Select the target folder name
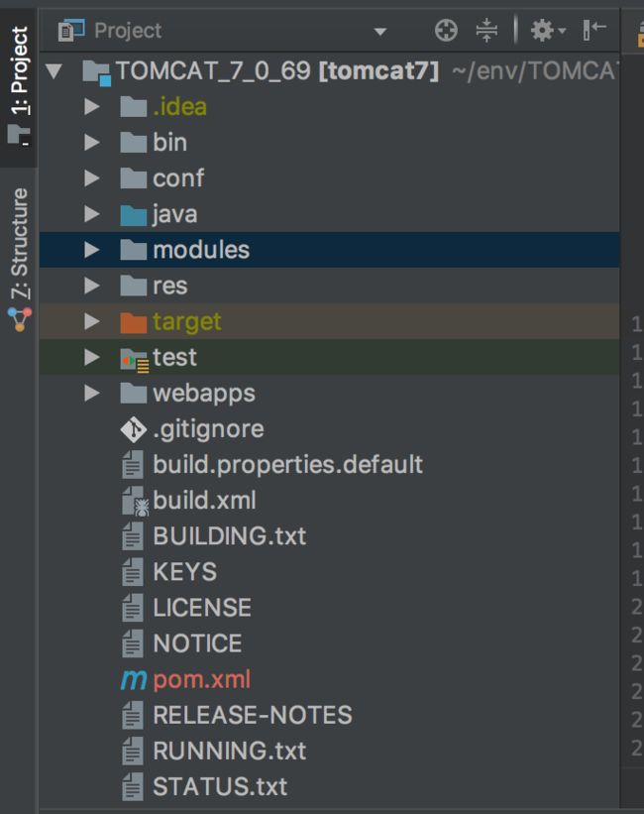Viewport: 644px width, 814px height. point(187,322)
